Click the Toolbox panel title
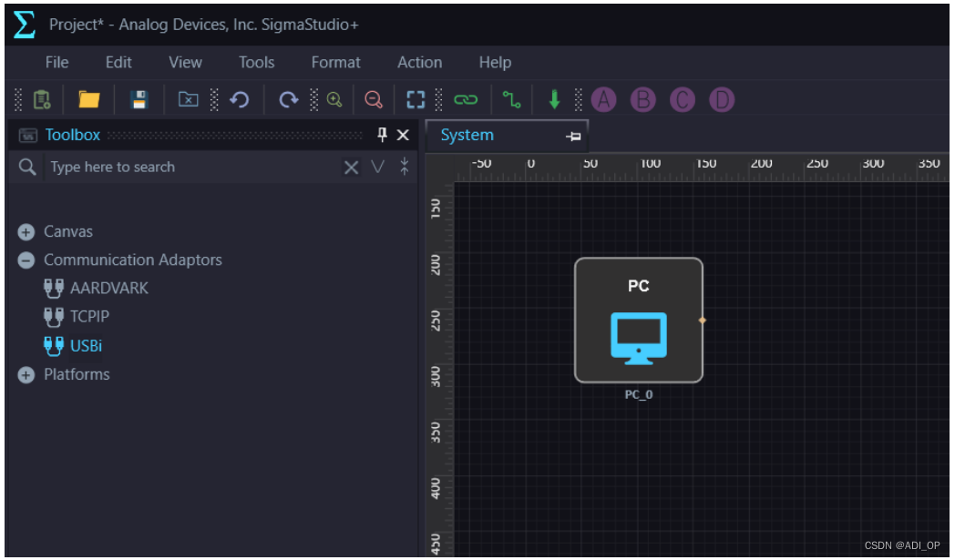This screenshot has width=955, height=560. click(x=73, y=135)
